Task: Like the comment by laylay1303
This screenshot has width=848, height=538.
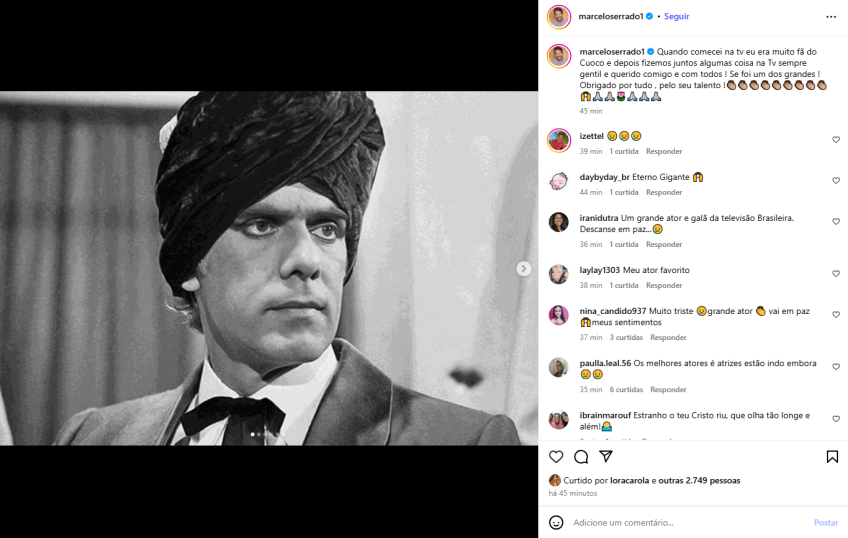Action: pyautogui.click(x=836, y=274)
